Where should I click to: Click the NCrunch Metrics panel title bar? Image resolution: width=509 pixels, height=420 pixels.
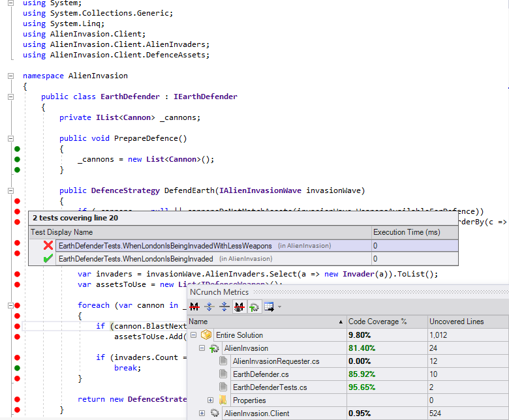coord(348,292)
